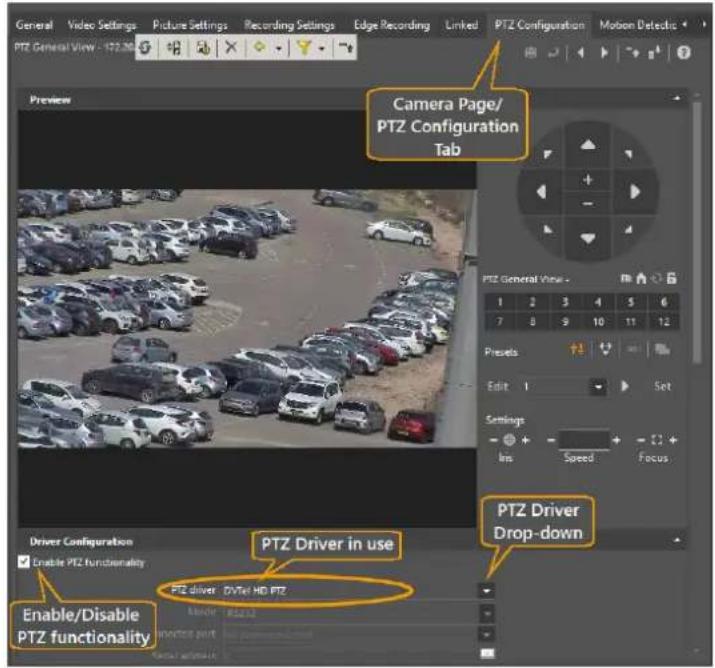Viewport: 715px width, 668px height.
Task: Open the arrow beside the green diamond icon
Action: 279,48
